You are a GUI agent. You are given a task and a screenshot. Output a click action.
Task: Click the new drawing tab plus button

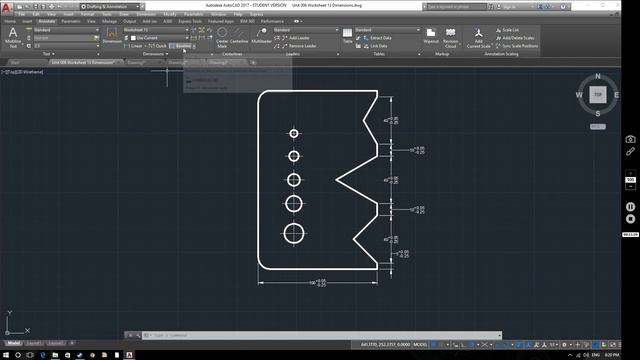[x=253, y=62]
